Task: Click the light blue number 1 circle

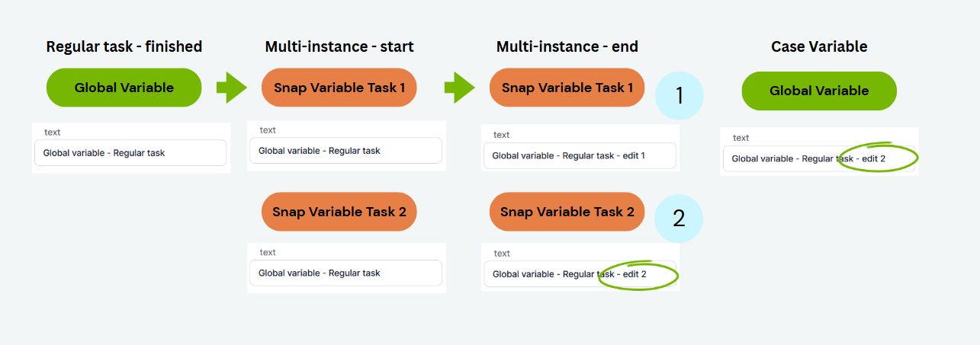Action: pos(679,95)
